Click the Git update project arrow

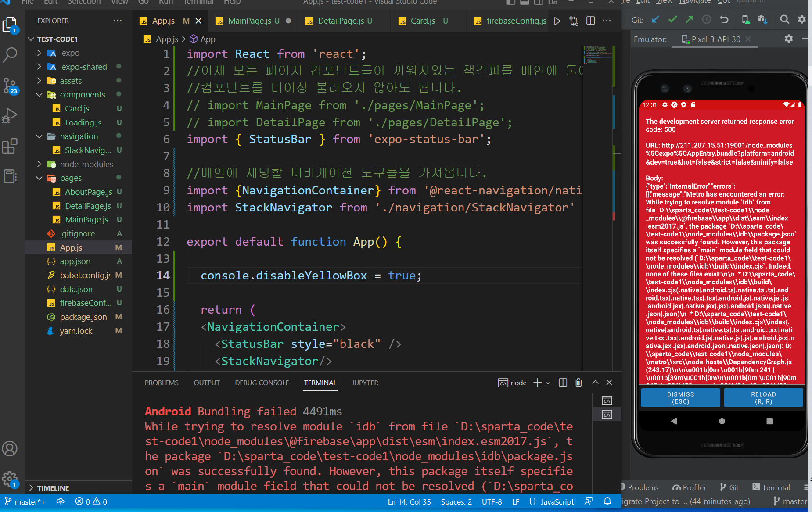[x=655, y=20]
